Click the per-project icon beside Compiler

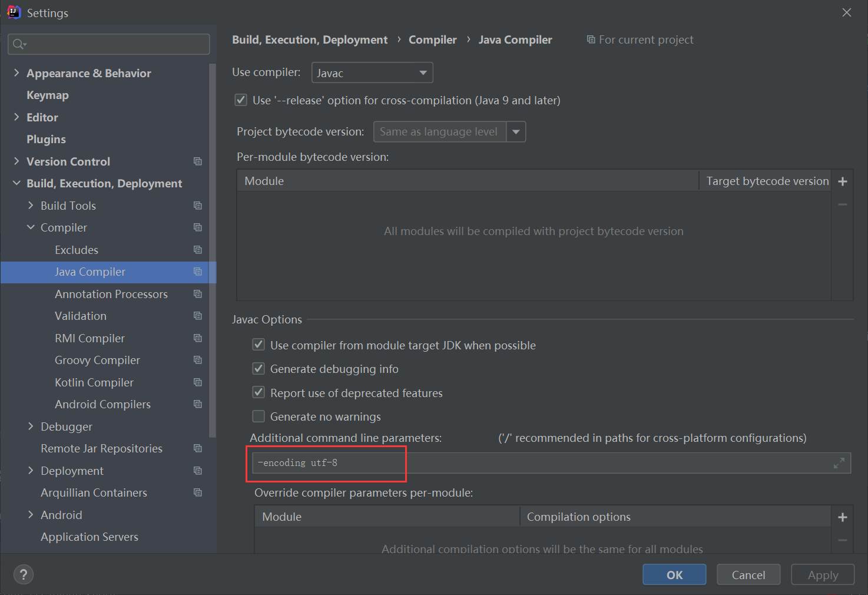pos(198,227)
